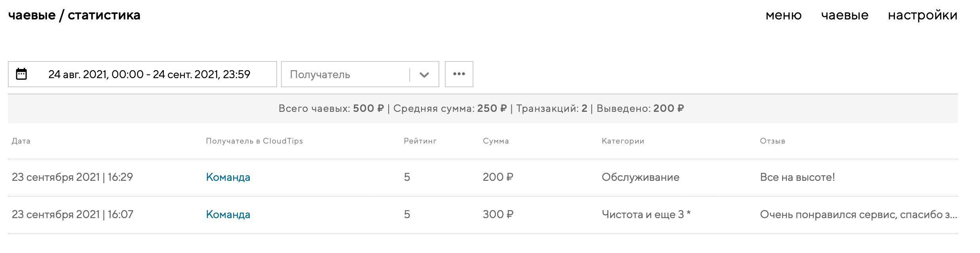This screenshot has height=253, width=980.
Task: Sort by the Дата column header
Action: coord(21,141)
